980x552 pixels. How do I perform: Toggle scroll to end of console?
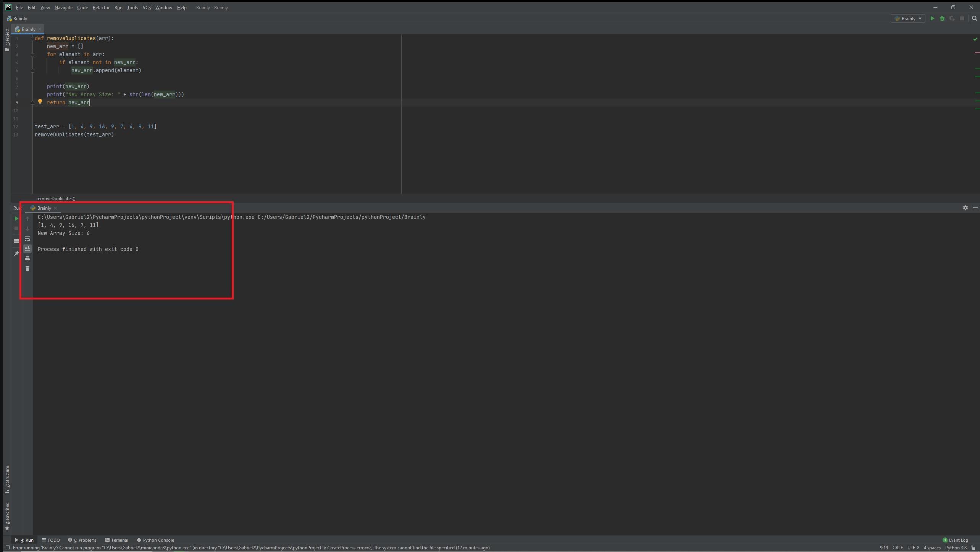[x=27, y=249]
